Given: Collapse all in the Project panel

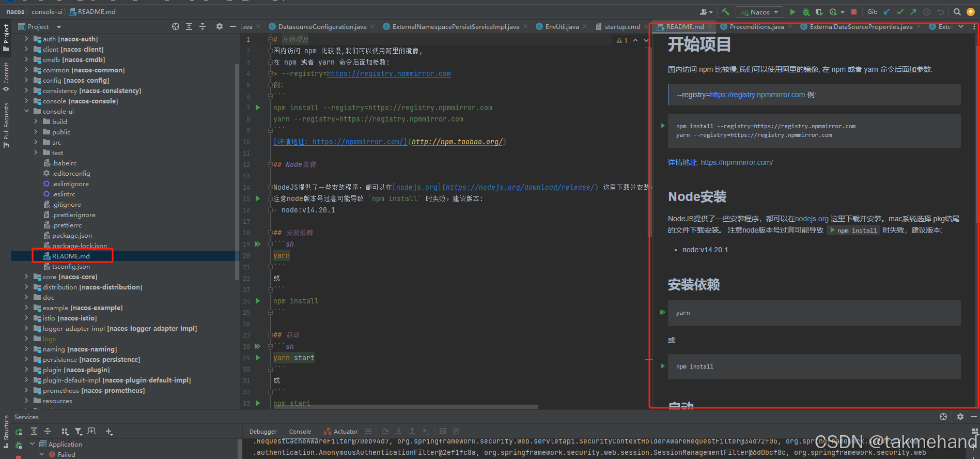Looking at the screenshot, I should (x=203, y=26).
